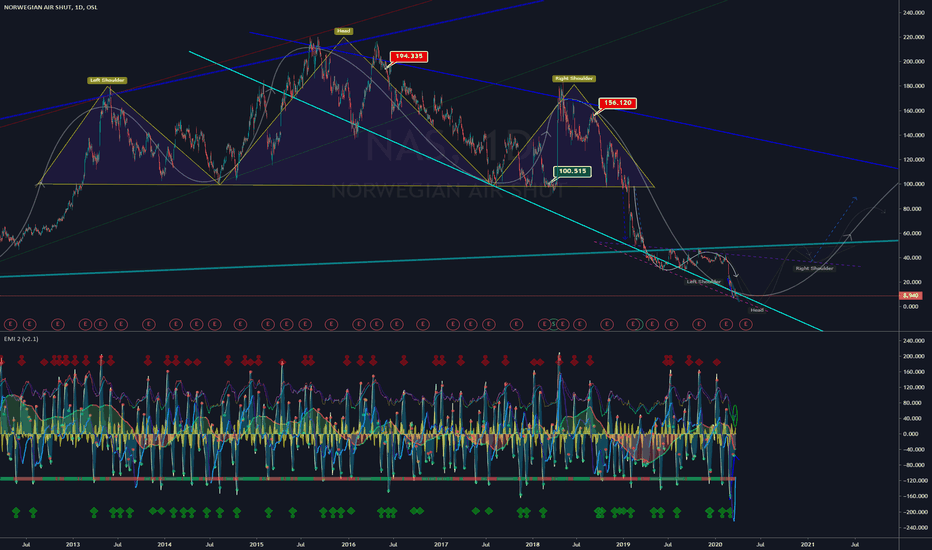The height and width of the screenshot is (550, 932).
Task: Click the 2019 year on time axis
Action: (x=623, y=544)
